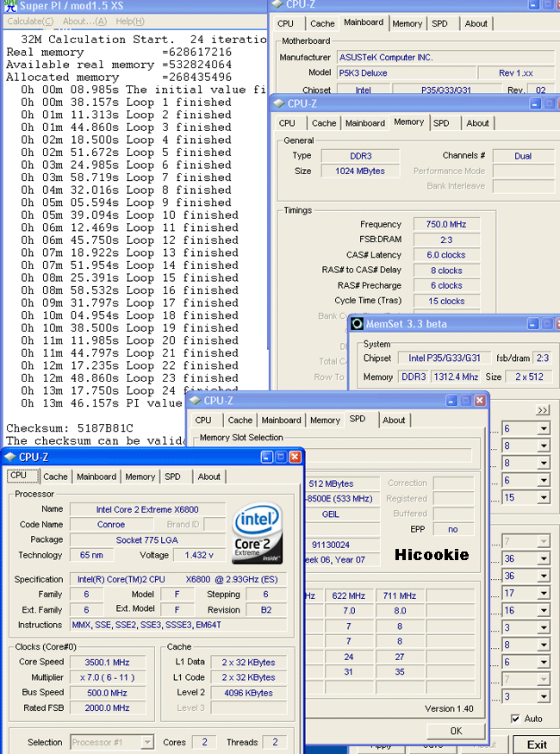Click OK in the CPU-Z SPD window
Screen dimensions: 560x754
(456, 731)
